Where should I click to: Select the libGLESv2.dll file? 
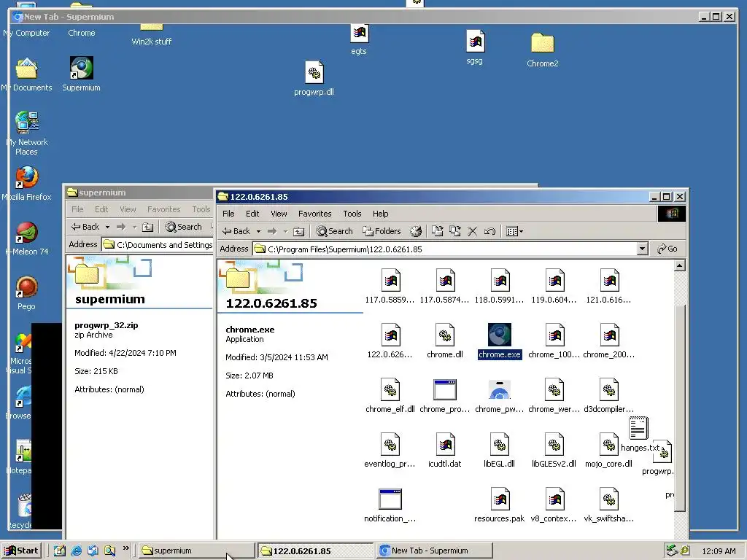(x=554, y=451)
